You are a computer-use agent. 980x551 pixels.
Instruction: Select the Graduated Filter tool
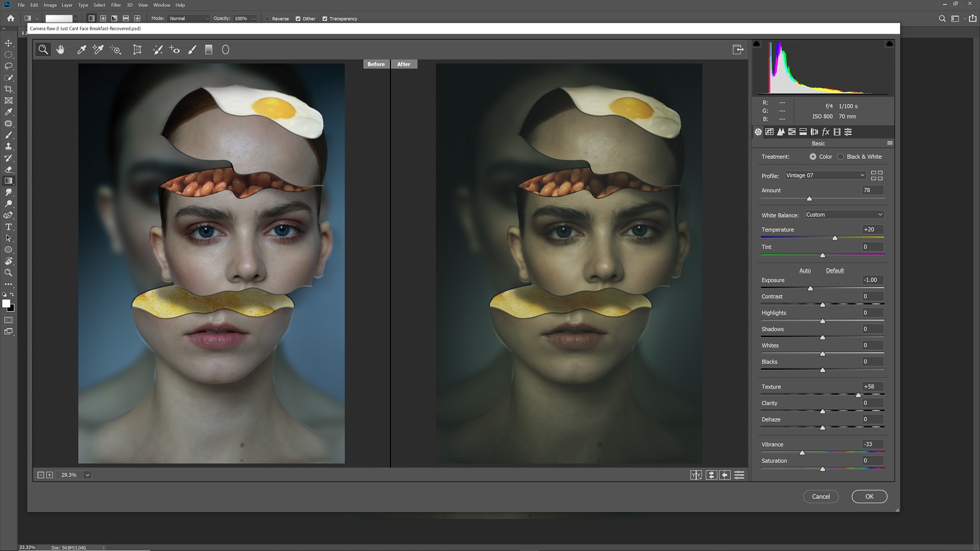[x=208, y=50]
